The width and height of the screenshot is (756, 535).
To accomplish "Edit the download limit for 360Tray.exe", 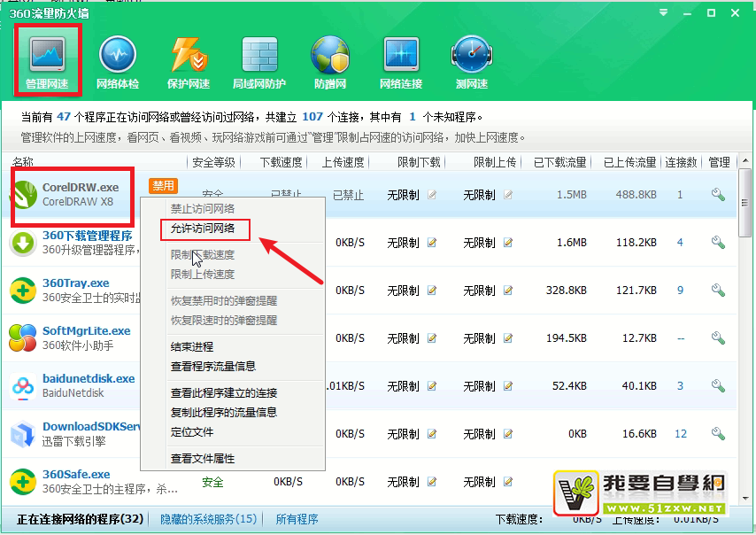I will click(x=432, y=291).
